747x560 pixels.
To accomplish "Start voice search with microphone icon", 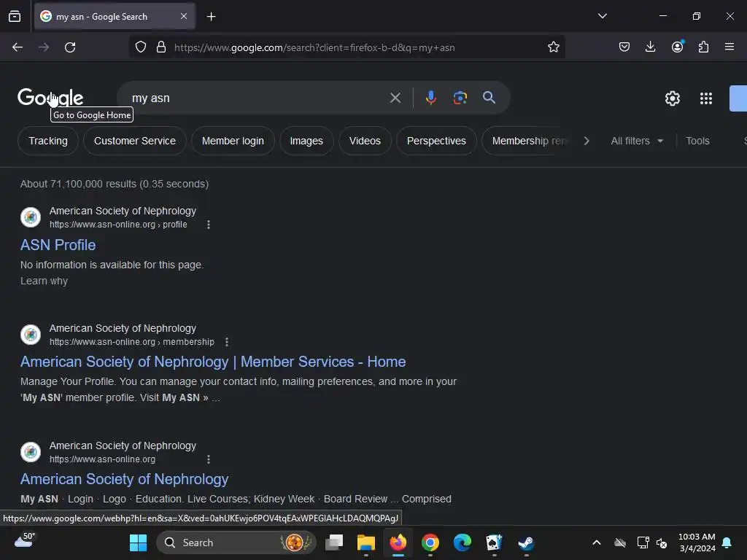I will tap(430, 98).
